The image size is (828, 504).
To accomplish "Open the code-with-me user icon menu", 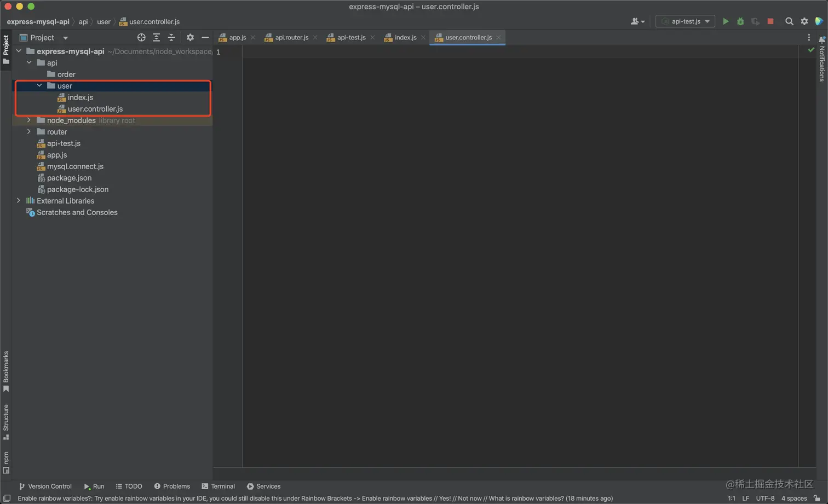I will tap(637, 21).
